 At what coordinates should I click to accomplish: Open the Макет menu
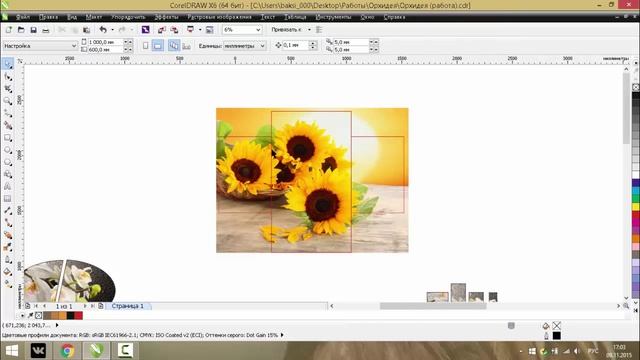click(x=94, y=17)
